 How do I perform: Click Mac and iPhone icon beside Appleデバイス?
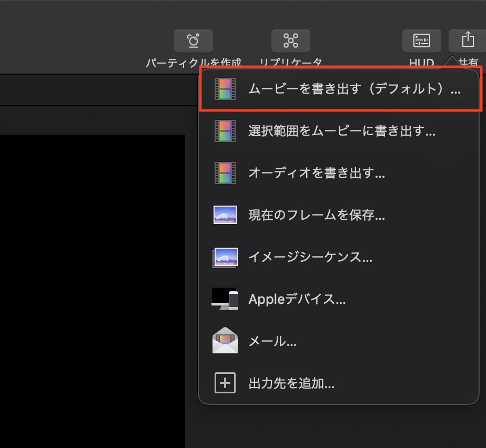[225, 299]
